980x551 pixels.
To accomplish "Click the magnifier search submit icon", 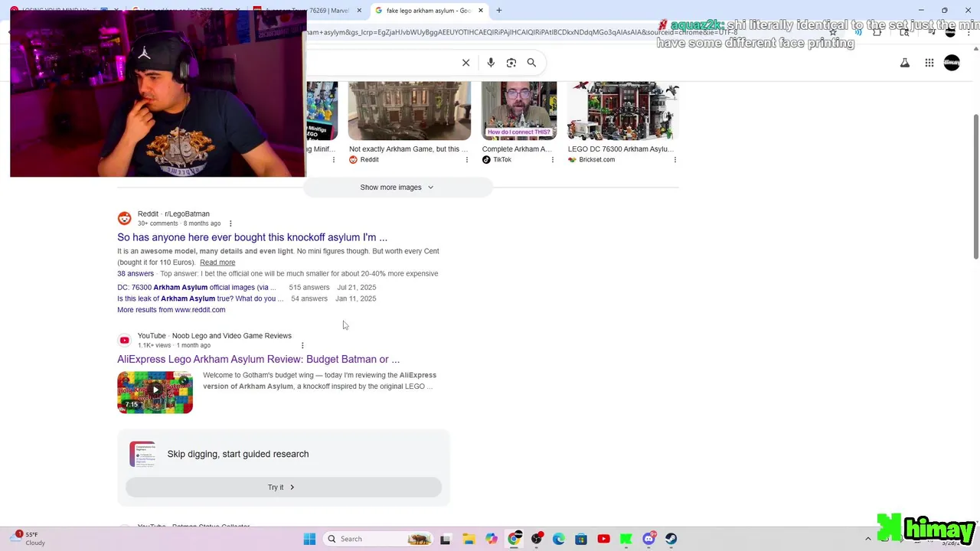I will 531,63.
